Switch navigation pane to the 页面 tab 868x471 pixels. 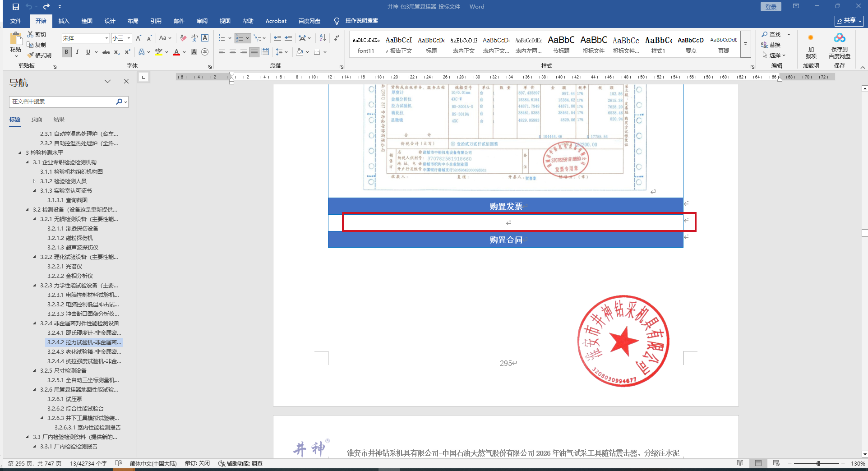pyautogui.click(x=37, y=119)
